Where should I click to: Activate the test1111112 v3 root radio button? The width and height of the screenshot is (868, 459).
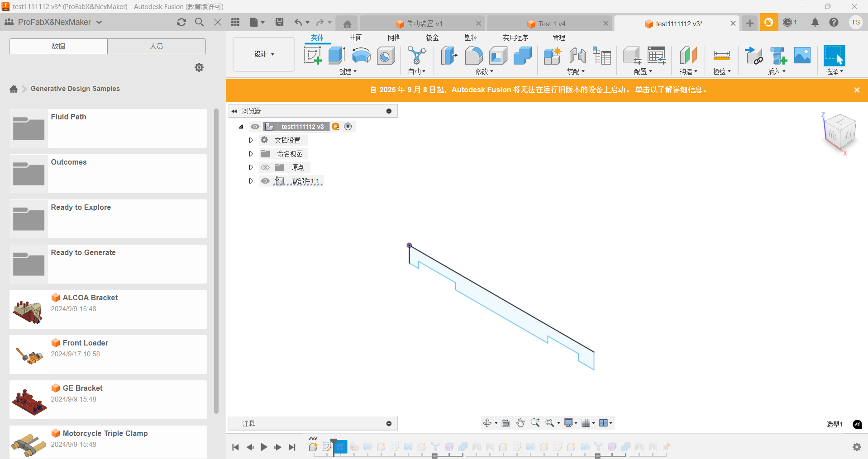tap(348, 127)
